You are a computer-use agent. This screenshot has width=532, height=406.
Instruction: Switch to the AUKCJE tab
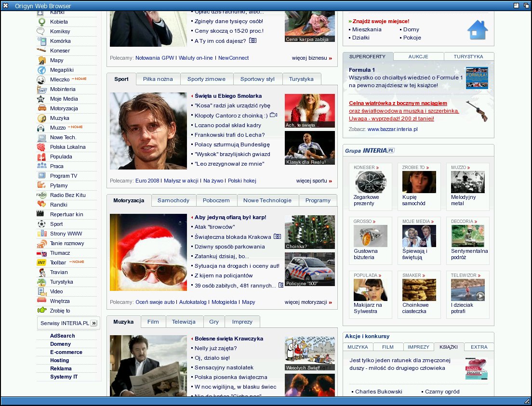[418, 57]
